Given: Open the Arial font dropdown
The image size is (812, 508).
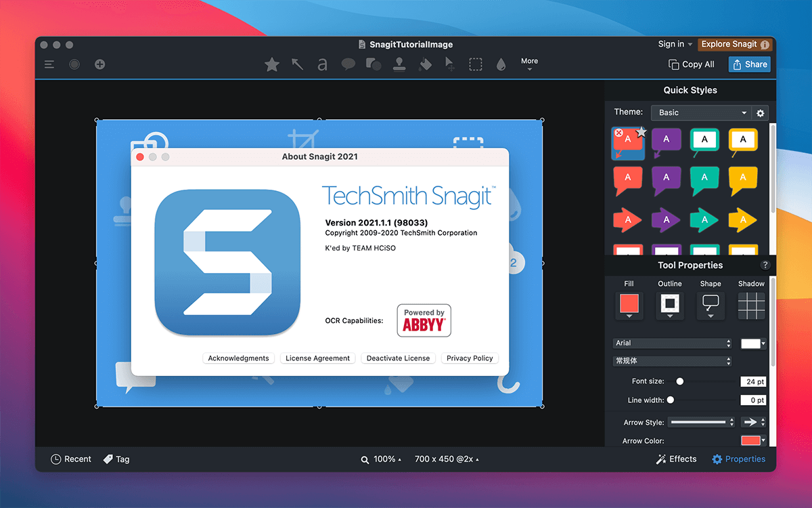Looking at the screenshot, I should pyautogui.click(x=673, y=343).
